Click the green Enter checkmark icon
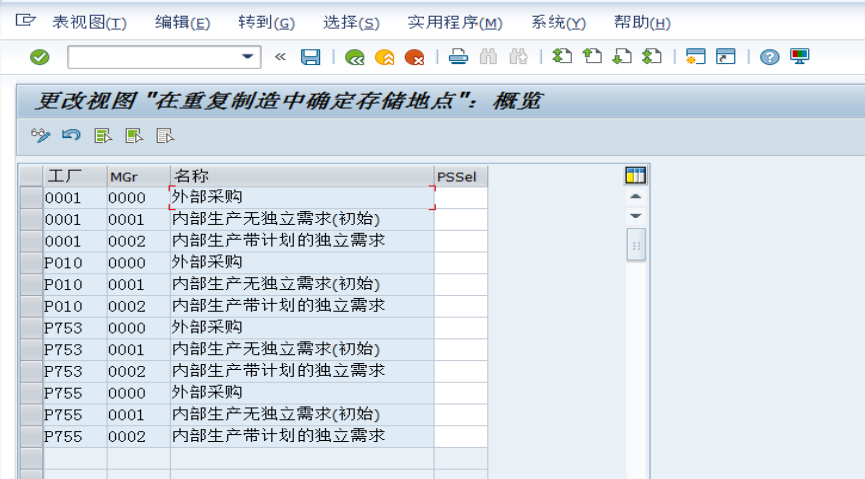 tap(40, 57)
